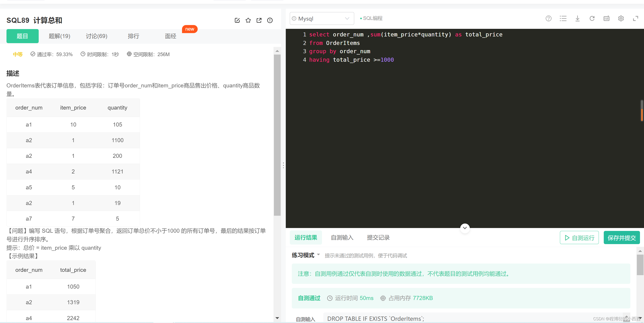Click the panel divider handle between problem and editor
Screen dimensions: 644x323
pos(283,165)
